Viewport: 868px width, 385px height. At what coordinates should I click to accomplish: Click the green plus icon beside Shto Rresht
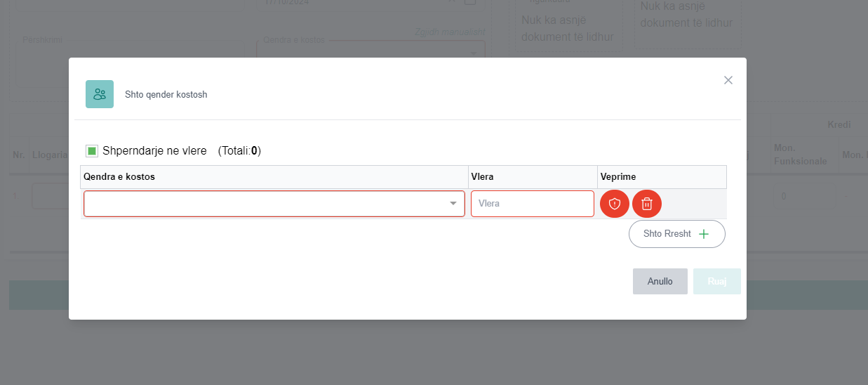click(x=704, y=234)
